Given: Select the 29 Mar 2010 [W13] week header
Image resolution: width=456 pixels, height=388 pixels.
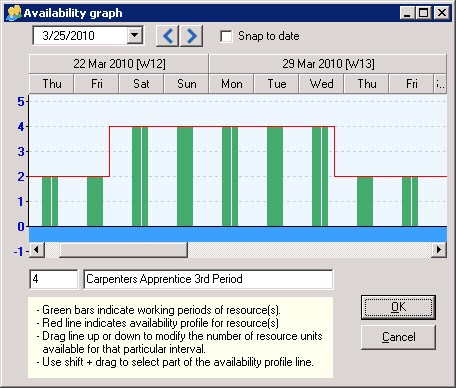Looking at the screenshot, I should tap(328, 64).
